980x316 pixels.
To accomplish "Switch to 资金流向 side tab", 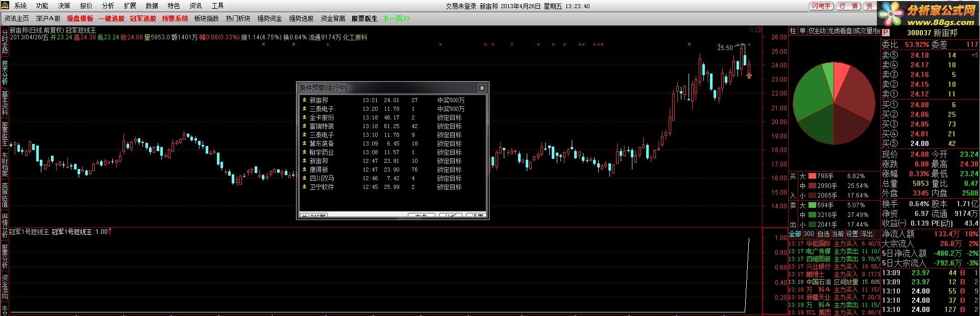I will coord(5,287).
